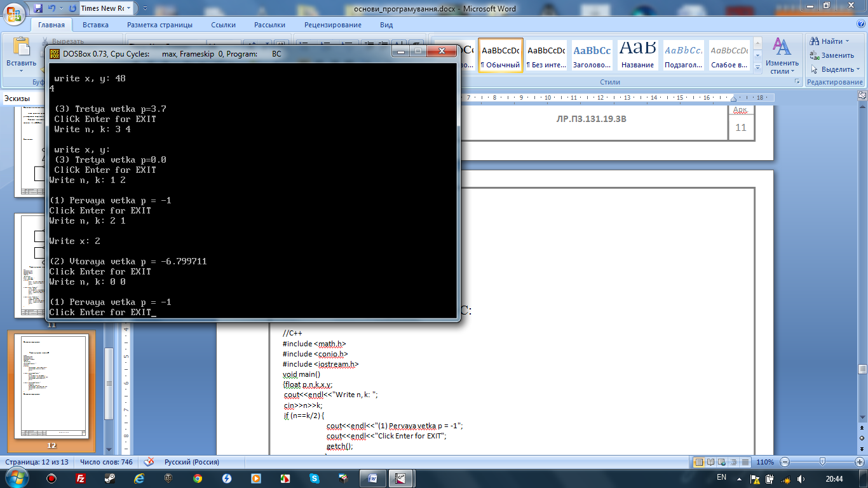Click the DOSBox window title bar icon
Image resolution: width=868 pixels, height=488 pixels.
pyautogui.click(x=55, y=54)
